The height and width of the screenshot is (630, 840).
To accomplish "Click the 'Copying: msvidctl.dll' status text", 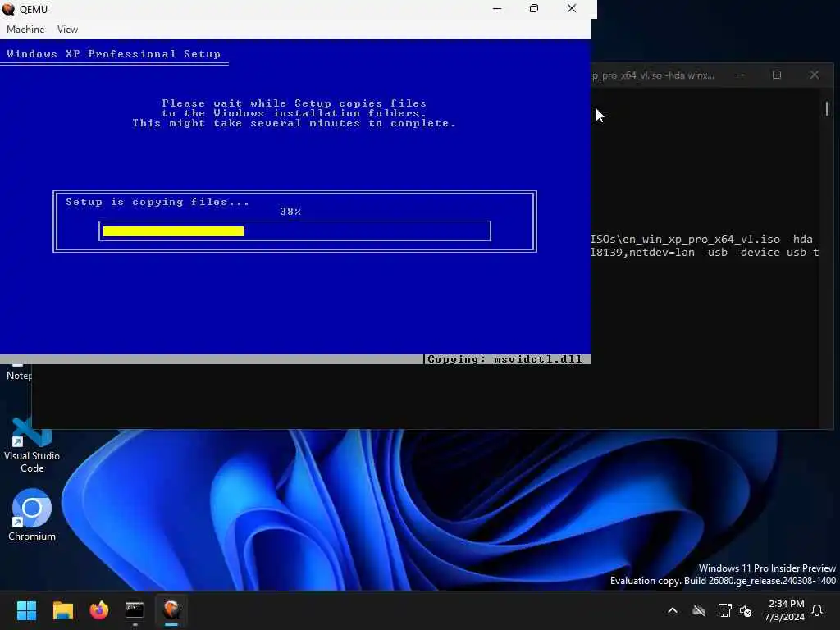I will (x=504, y=359).
